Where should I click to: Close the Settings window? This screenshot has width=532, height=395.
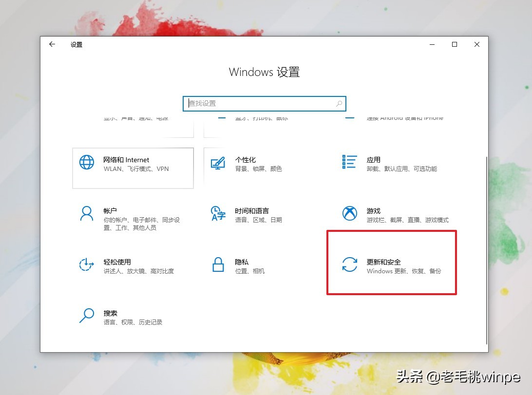[476, 44]
